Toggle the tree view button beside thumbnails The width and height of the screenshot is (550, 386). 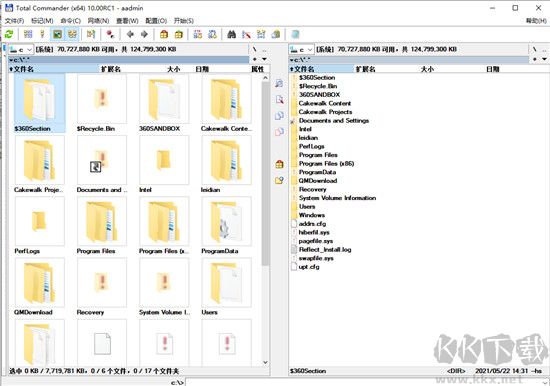pos(72,34)
